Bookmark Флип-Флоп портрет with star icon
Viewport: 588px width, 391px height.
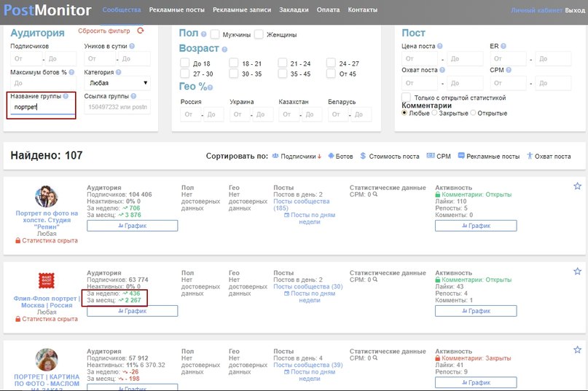(577, 271)
